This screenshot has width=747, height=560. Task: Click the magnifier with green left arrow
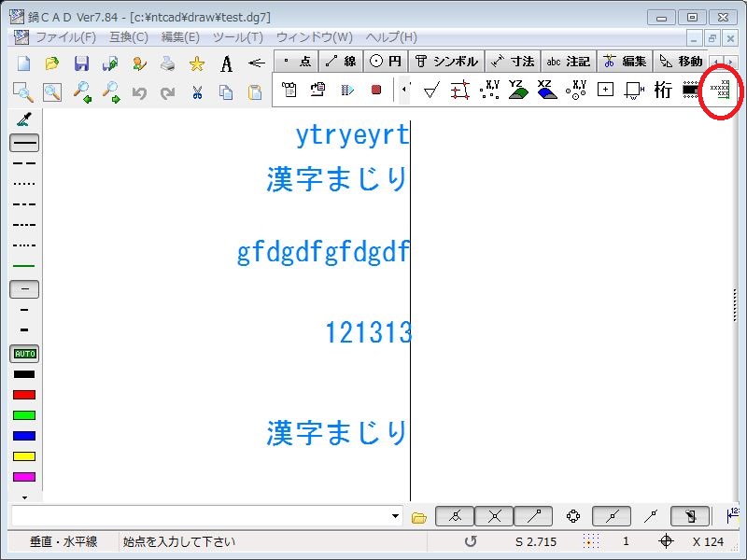(x=82, y=91)
